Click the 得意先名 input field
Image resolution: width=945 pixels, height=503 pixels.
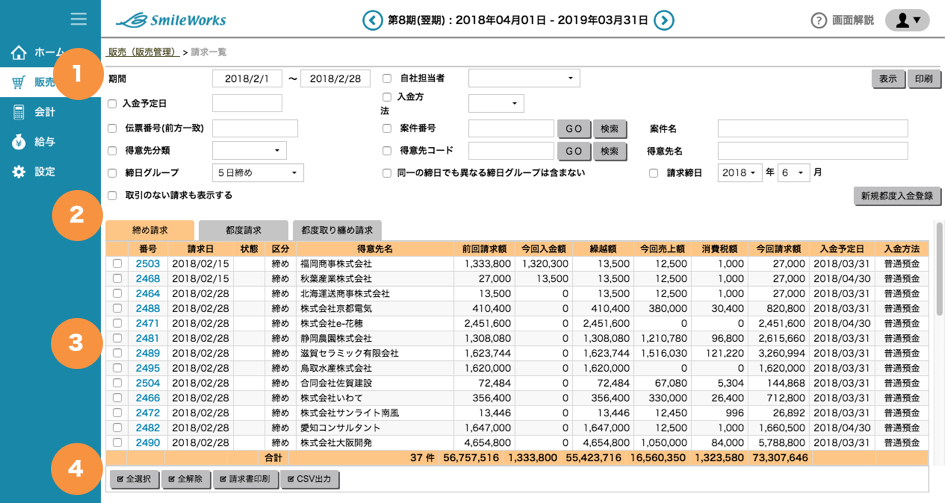click(x=812, y=151)
